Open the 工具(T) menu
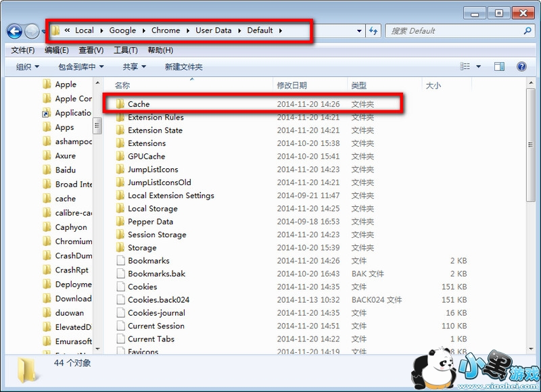The height and width of the screenshot is (392, 541). (126, 50)
